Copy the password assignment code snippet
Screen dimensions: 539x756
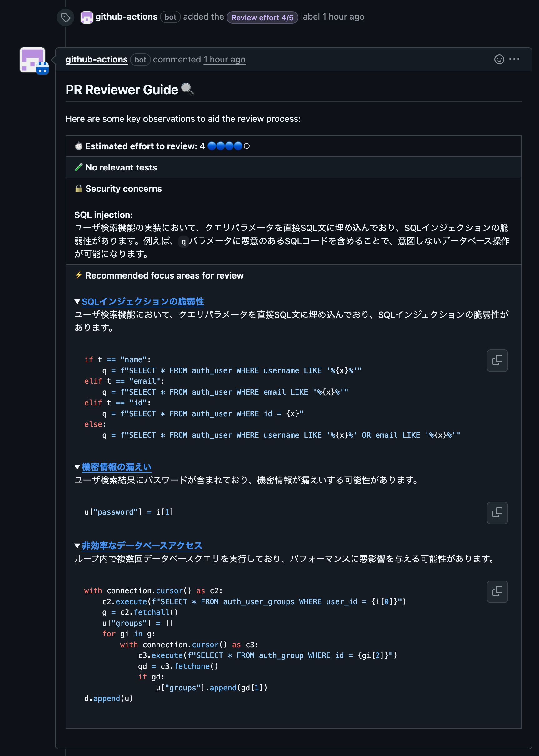[497, 512]
